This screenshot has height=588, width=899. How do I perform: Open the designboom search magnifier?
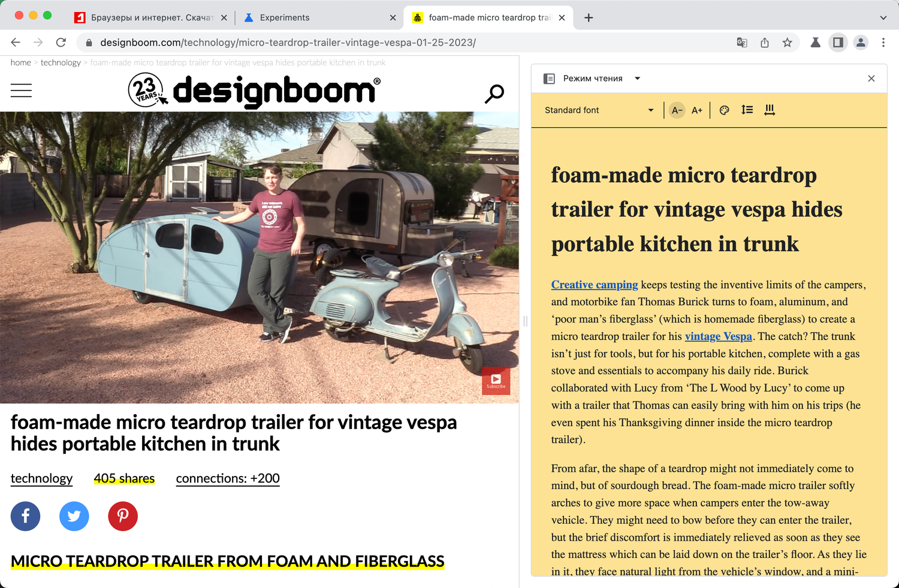click(494, 94)
